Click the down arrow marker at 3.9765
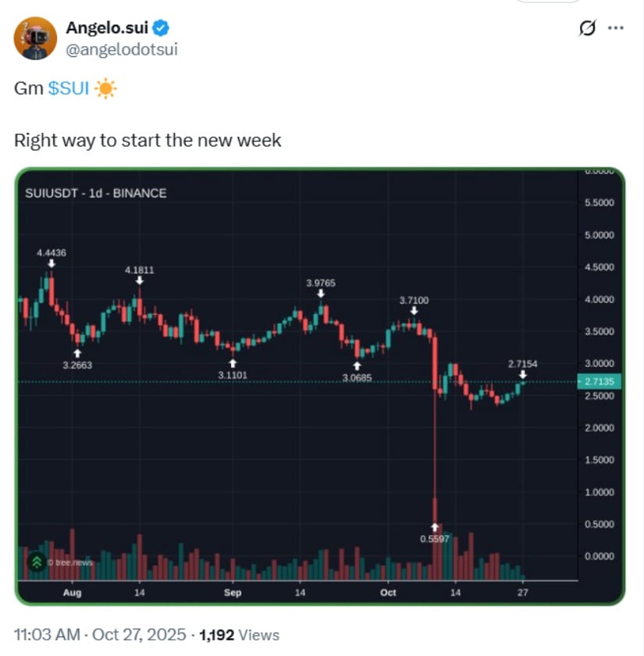The height and width of the screenshot is (656, 644). [320, 293]
